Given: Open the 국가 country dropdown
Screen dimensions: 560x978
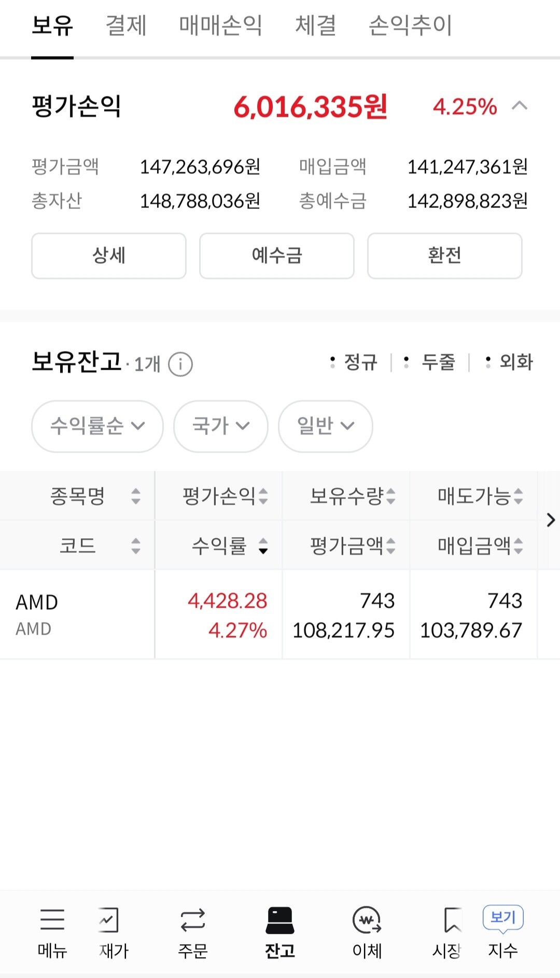Looking at the screenshot, I should pyautogui.click(x=221, y=426).
